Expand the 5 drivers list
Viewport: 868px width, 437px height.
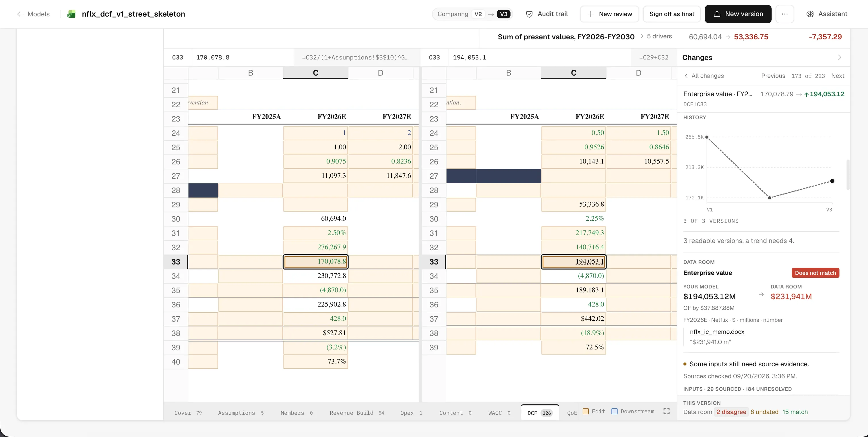click(656, 36)
